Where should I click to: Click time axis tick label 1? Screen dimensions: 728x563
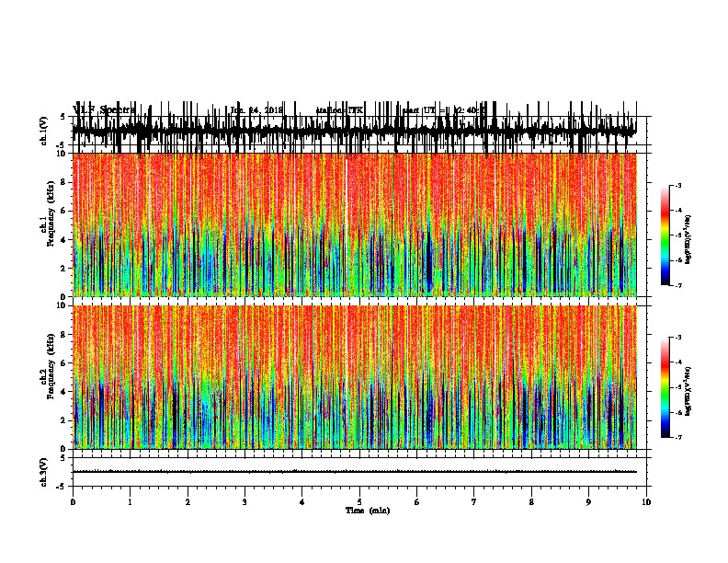pyautogui.click(x=130, y=502)
